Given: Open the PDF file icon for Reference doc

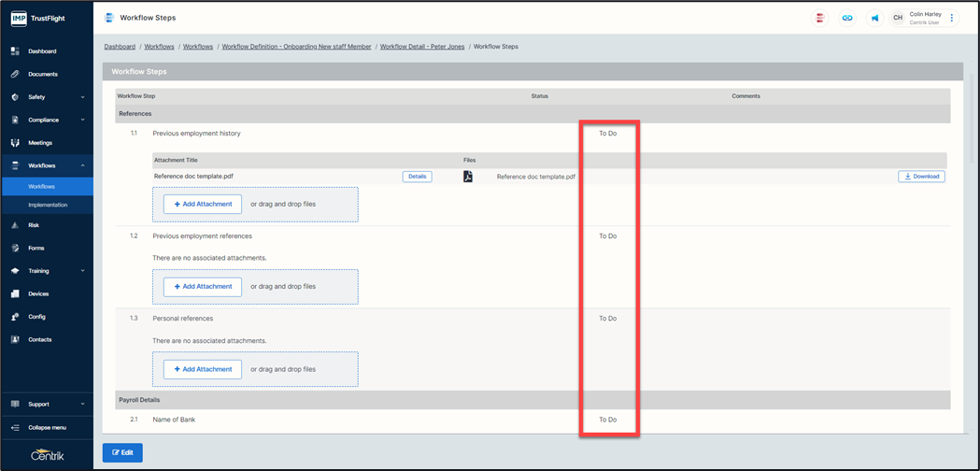Looking at the screenshot, I should (468, 177).
